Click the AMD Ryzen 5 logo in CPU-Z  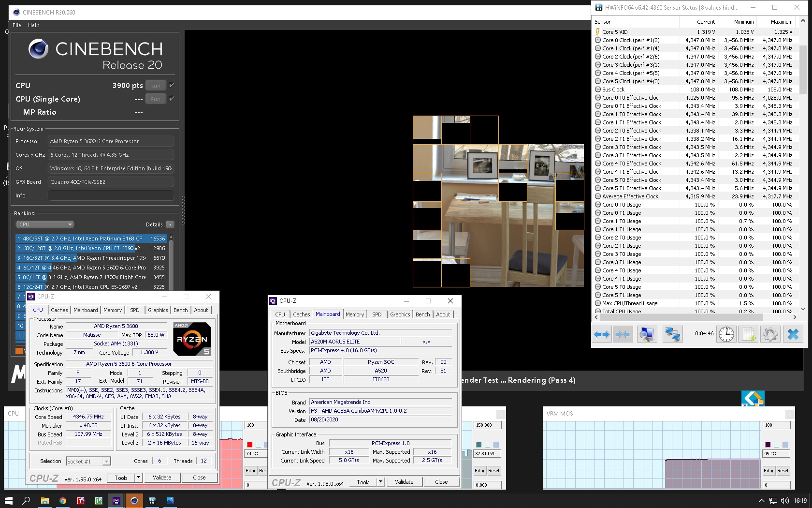[x=192, y=339]
